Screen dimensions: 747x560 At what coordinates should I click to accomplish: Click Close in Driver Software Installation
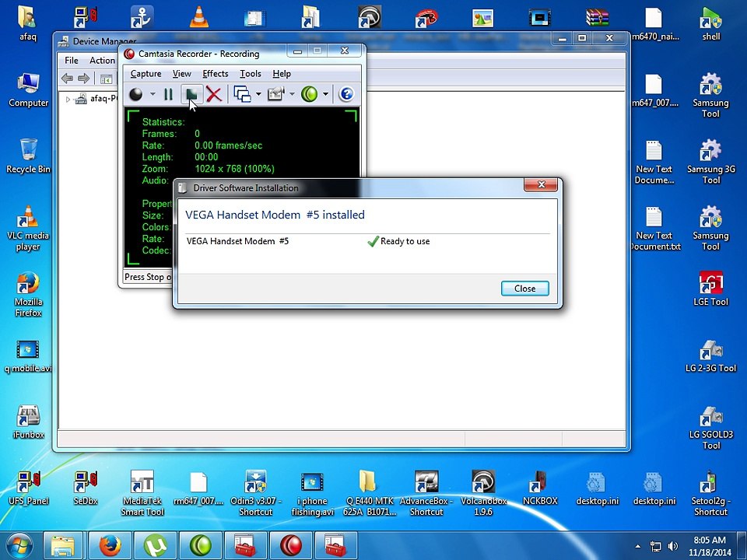click(524, 289)
